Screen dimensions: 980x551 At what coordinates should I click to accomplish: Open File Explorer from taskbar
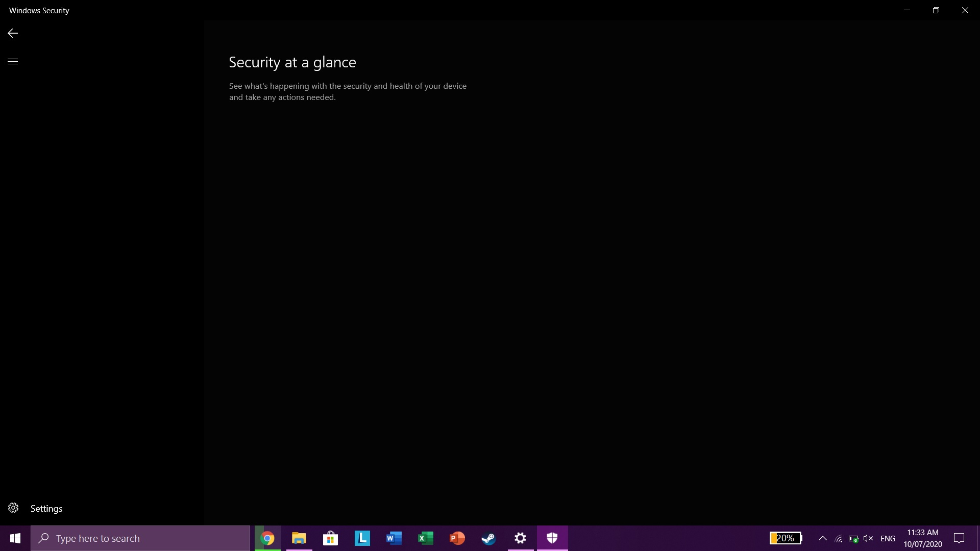299,538
